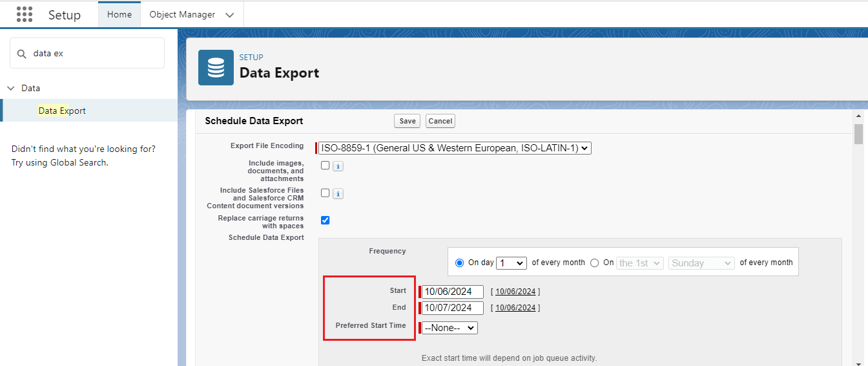The width and height of the screenshot is (868, 366).
Task: Click the Start date input field
Action: (453, 292)
